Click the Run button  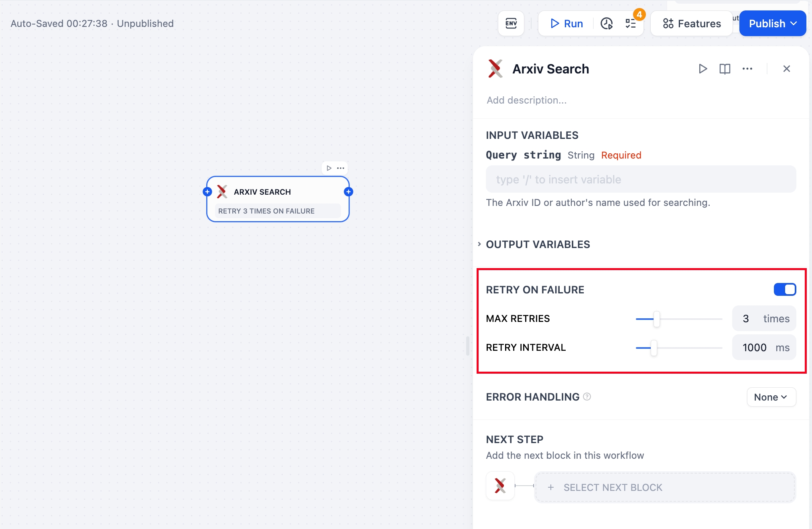point(566,24)
